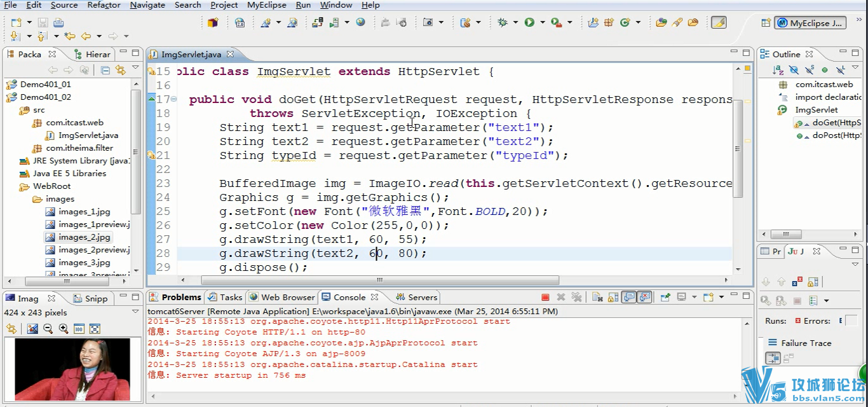Click the Run External Tools icon
This screenshot has height=407, width=868.
556,23
